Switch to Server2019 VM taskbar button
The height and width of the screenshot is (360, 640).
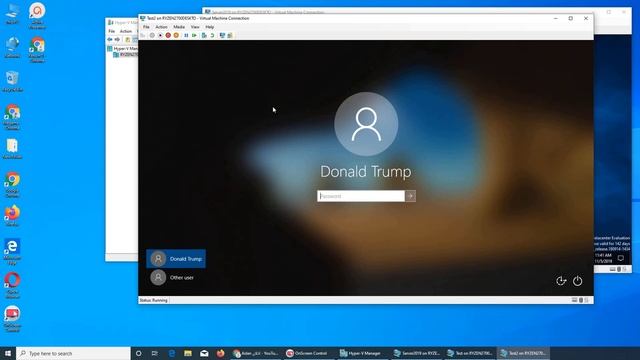click(416, 353)
